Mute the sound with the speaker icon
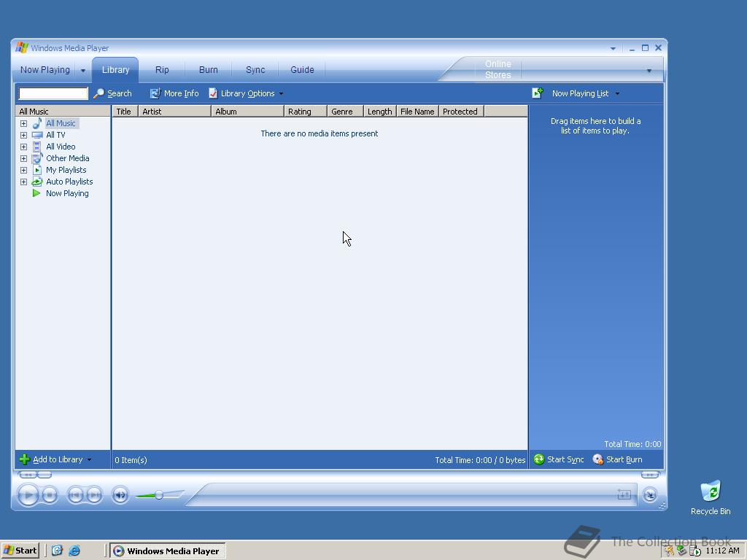The image size is (747, 560). (x=120, y=495)
